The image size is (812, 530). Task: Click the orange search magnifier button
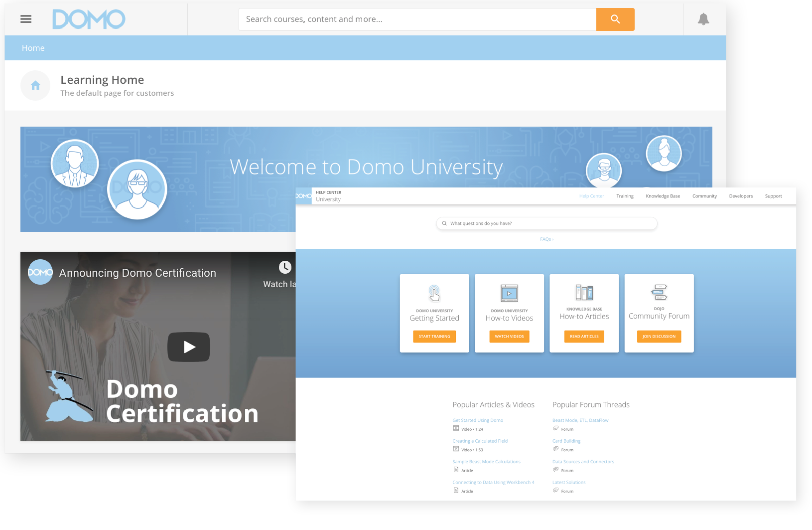click(615, 19)
